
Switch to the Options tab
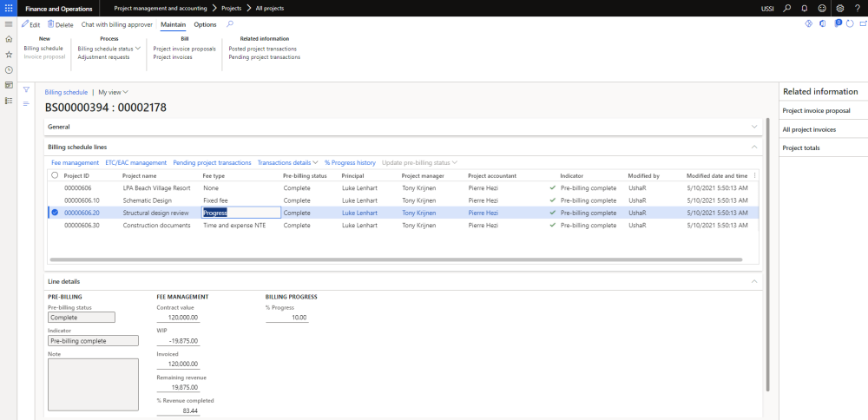coord(205,24)
